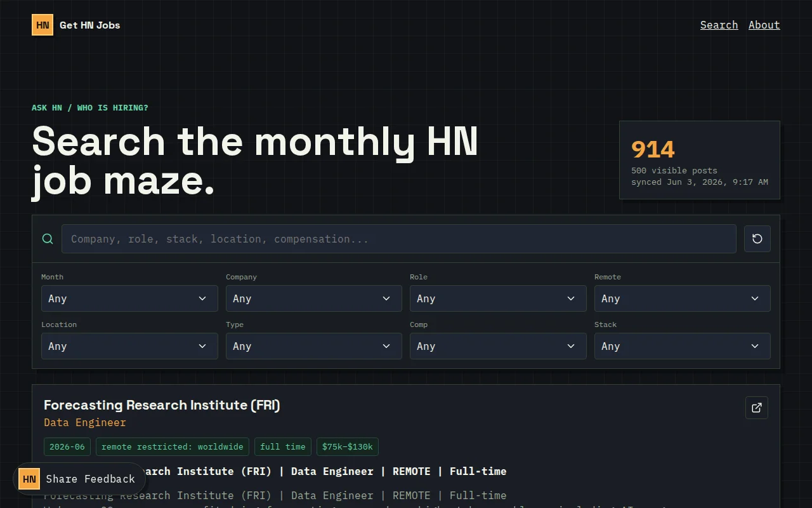The height and width of the screenshot is (508, 812).
Task: Click the Share Feedback HN badge icon
Action: 29,479
